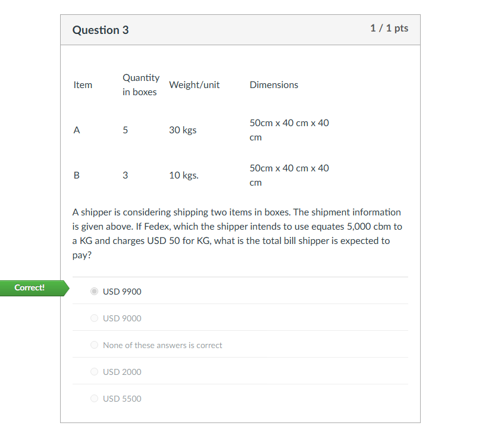504x432 pixels.
Task: Choose the 'None of these answers is correct' option
Action: click(94, 345)
